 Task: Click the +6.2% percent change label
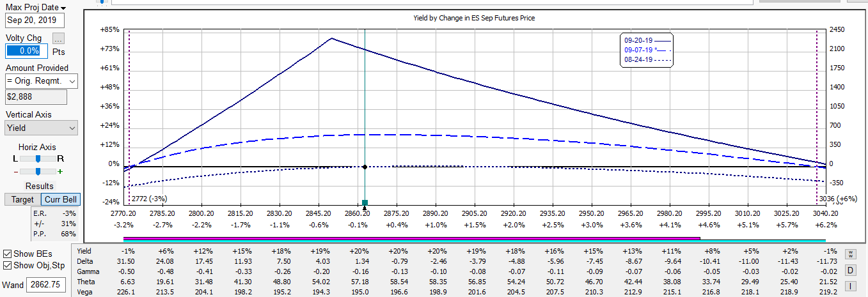click(825, 225)
